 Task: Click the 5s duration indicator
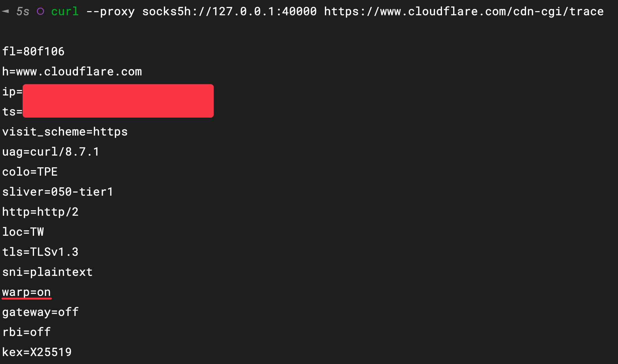23,11
